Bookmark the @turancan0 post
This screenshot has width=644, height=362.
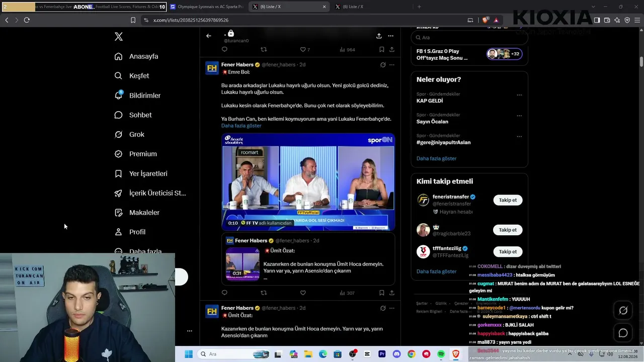(x=382, y=49)
